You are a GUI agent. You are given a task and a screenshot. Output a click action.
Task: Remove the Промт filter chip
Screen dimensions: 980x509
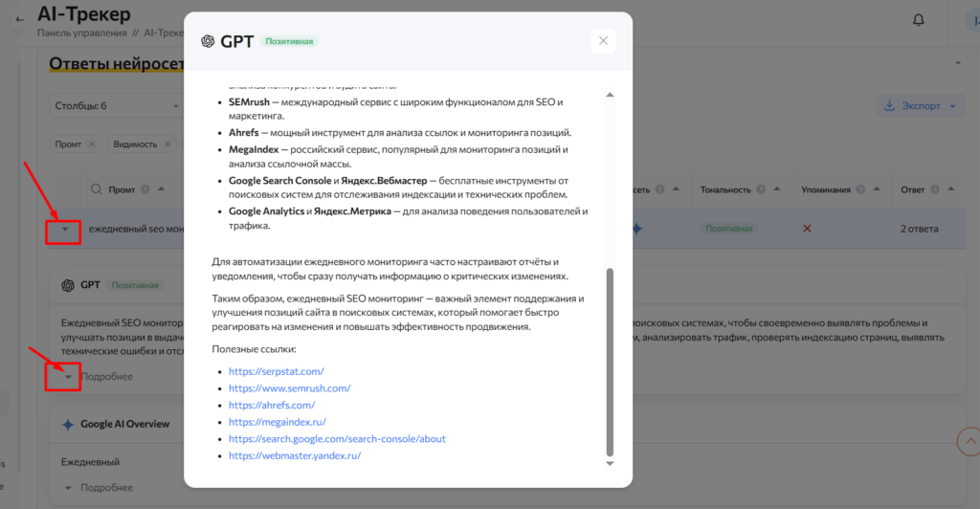click(x=92, y=144)
